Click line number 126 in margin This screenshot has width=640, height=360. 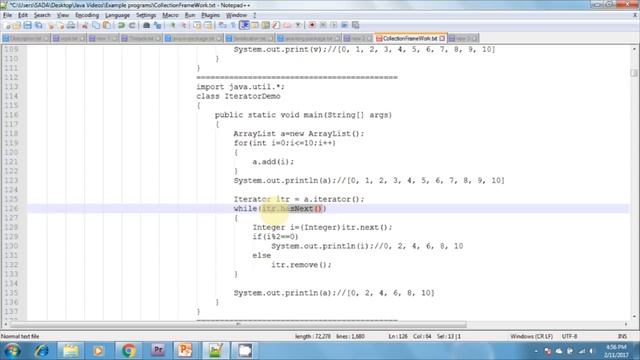click(x=11, y=209)
